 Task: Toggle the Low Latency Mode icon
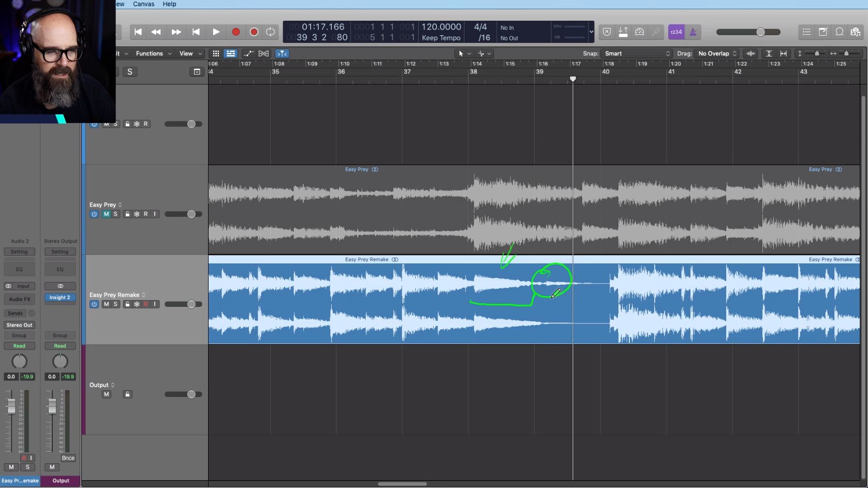623,32
